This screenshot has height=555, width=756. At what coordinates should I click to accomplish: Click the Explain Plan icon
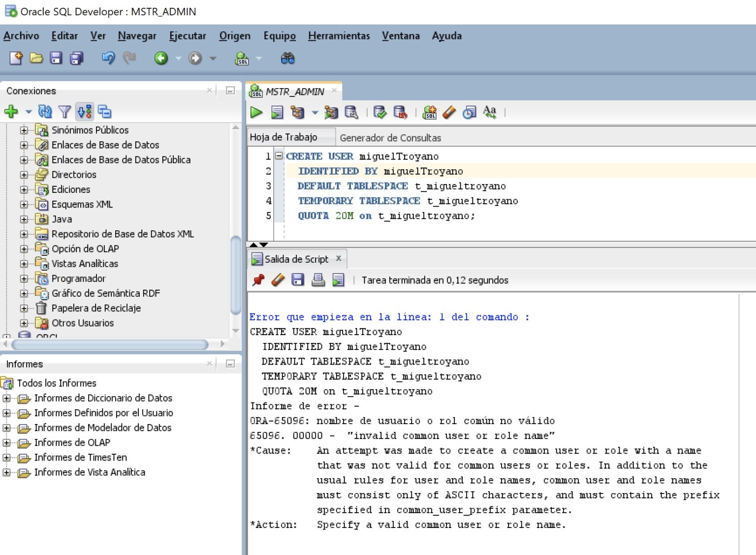coord(298,112)
